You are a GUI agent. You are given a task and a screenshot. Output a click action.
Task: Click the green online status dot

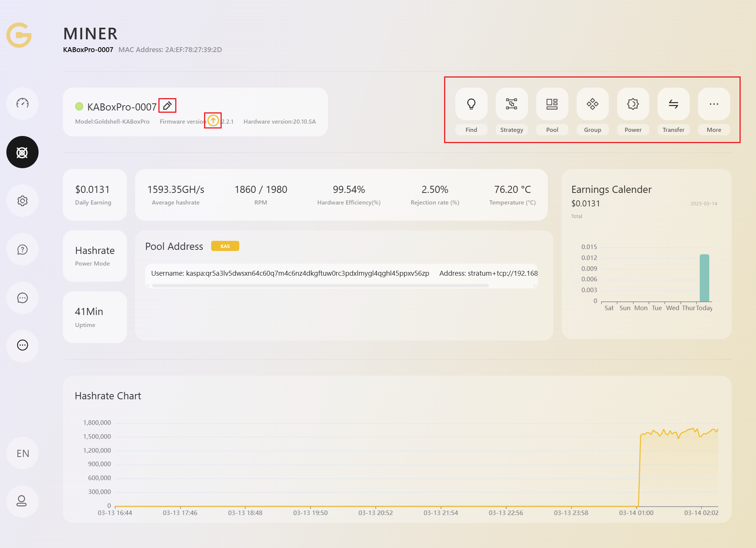click(x=79, y=106)
